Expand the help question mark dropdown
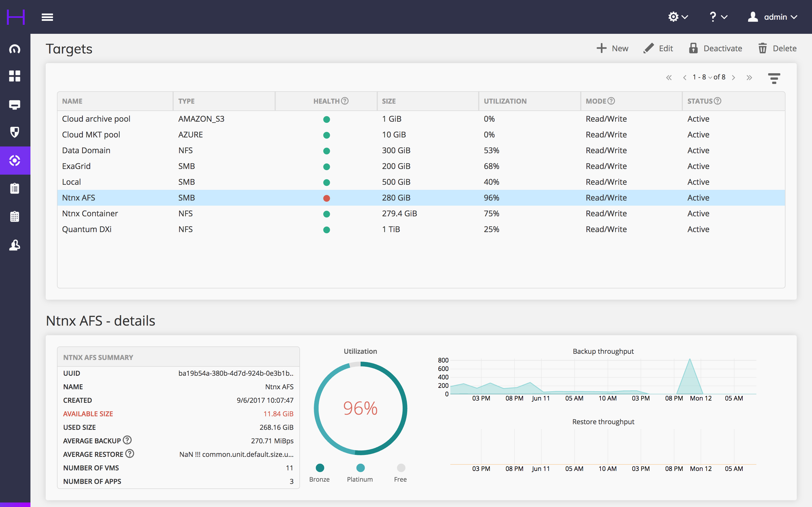 coord(718,17)
